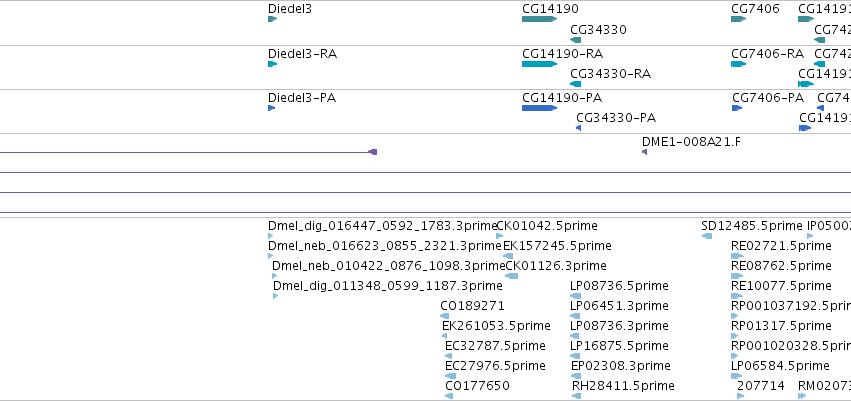Click the CK01126.3prime EST label
851x401 pixels.
click(x=556, y=266)
